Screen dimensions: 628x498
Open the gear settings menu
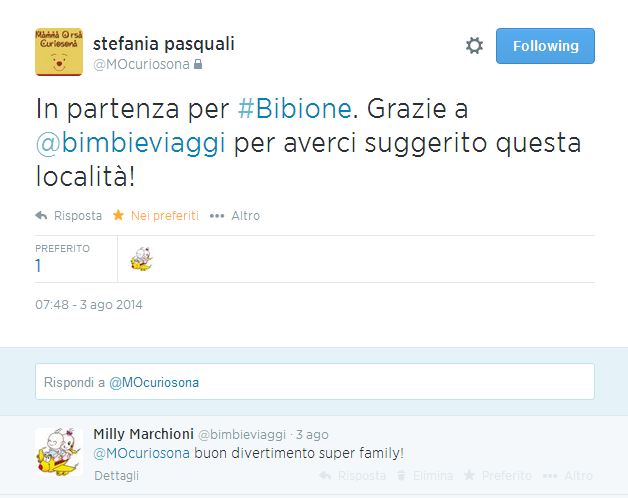pyautogui.click(x=474, y=46)
